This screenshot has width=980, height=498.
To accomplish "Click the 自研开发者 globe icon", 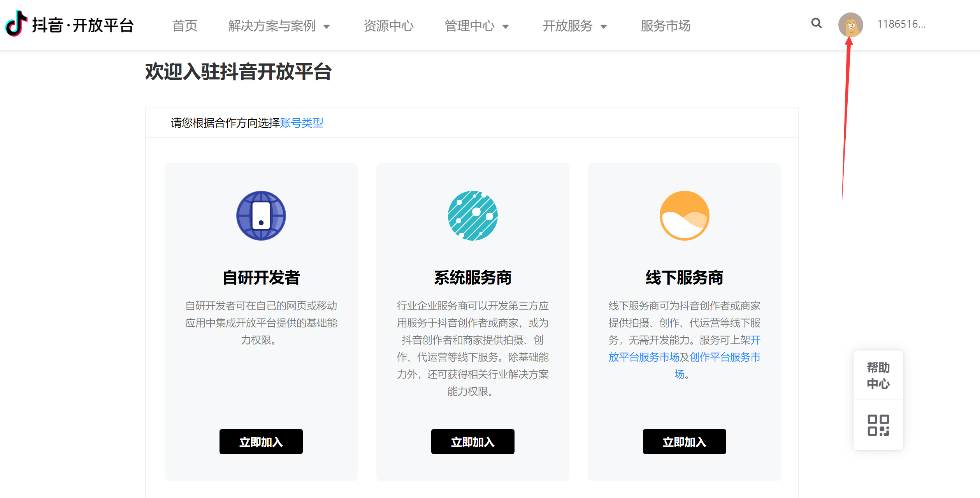I will pos(260,216).
